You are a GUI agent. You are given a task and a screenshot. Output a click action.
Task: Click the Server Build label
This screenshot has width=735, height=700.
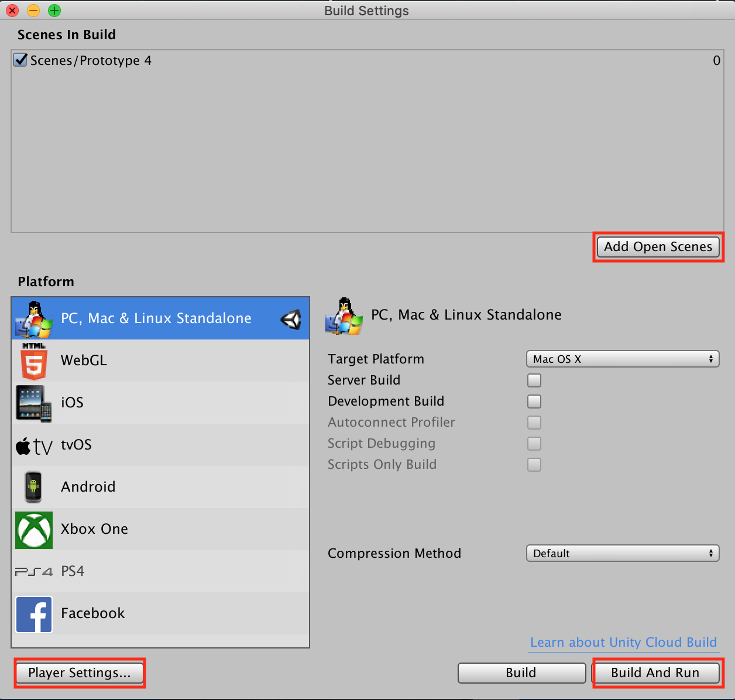(364, 380)
